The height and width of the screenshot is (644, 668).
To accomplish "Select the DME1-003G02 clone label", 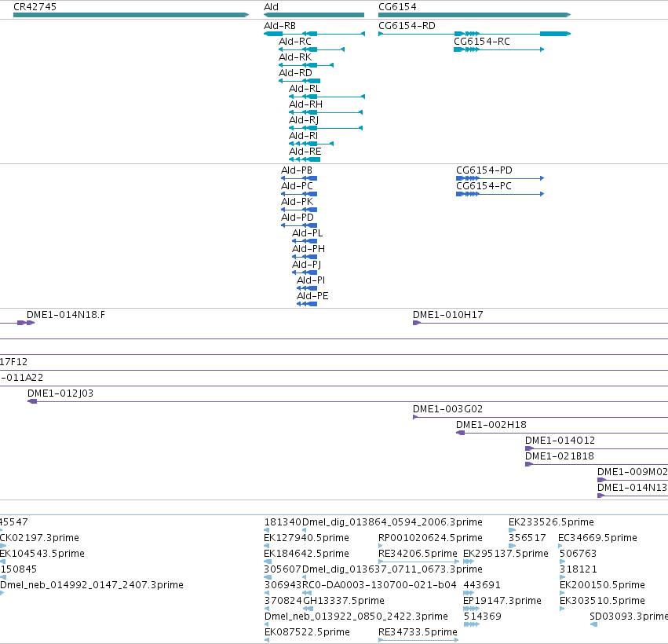I will tap(447, 409).
